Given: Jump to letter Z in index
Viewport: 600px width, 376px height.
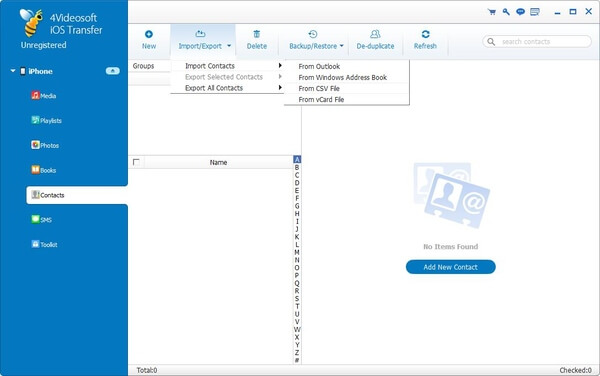Looking at the screenshot, I should click(297, 352).
